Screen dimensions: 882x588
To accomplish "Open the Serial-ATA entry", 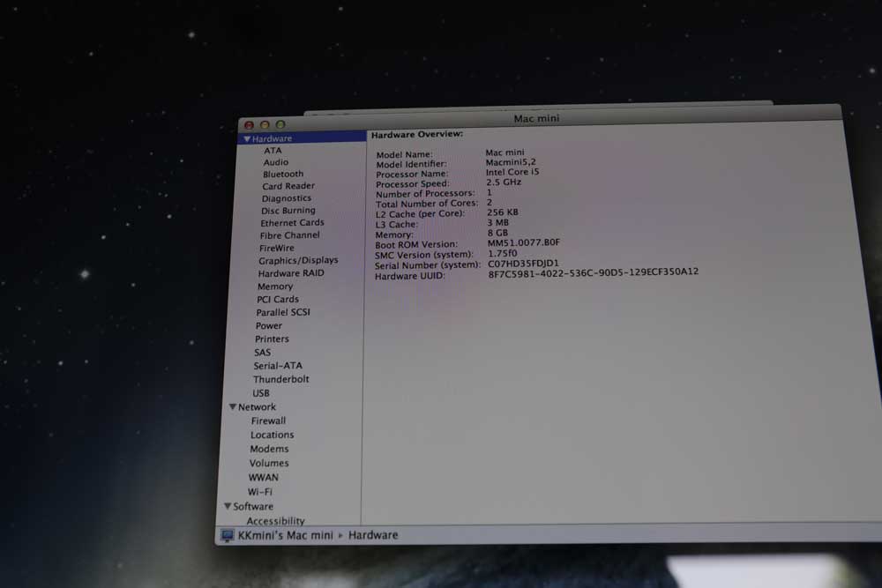I will click(278, 366).
